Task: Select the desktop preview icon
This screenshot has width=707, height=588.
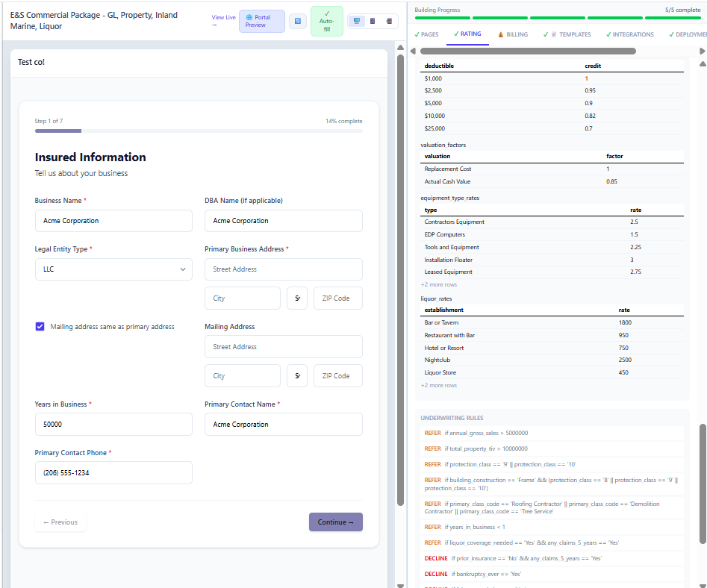Action: (x=357, y=20)
